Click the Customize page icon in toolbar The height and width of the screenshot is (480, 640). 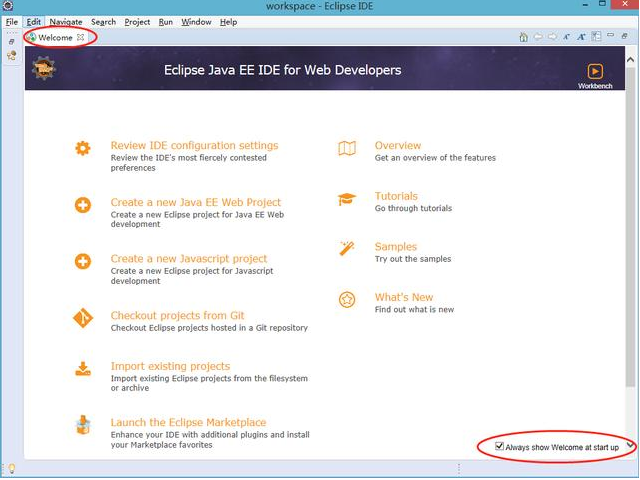[x=596, y=36]
